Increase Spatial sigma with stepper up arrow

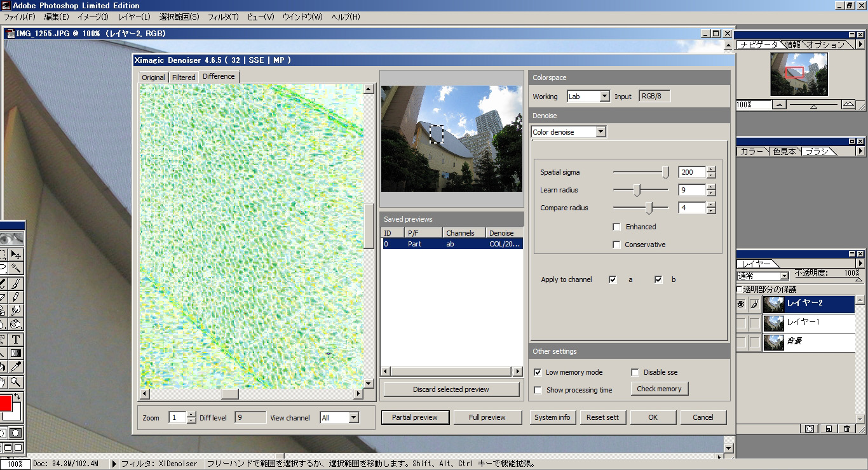pyautogui.click(x=711, y=169)
